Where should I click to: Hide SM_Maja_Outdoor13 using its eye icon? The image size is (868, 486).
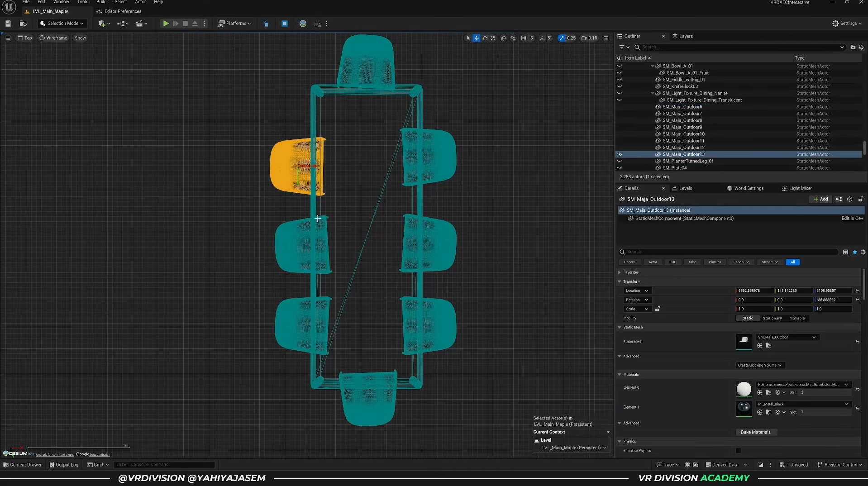pos(619,154)
